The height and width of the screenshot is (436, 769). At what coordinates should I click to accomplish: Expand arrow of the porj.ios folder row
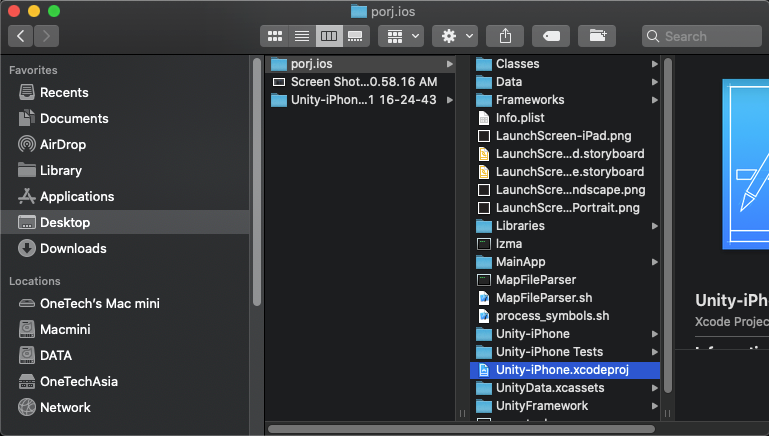(449, 64)
